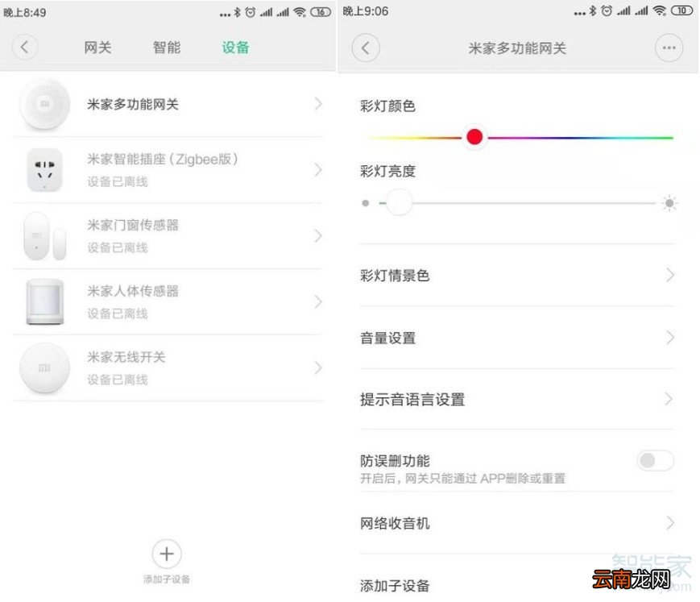
Task: Open 米家多功能网关 row chevron
Action: tap(318, 104)
